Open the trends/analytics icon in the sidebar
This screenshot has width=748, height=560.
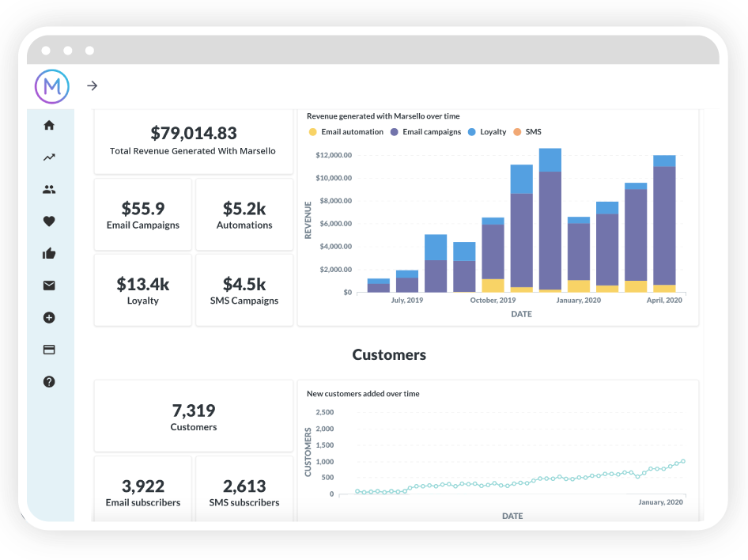point(49,157)
